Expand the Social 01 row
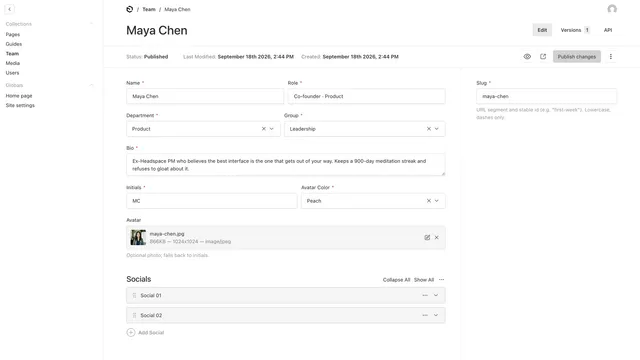The width and height of the screenshot is (640, 360). pyautogui.click(x=436, y=295)
